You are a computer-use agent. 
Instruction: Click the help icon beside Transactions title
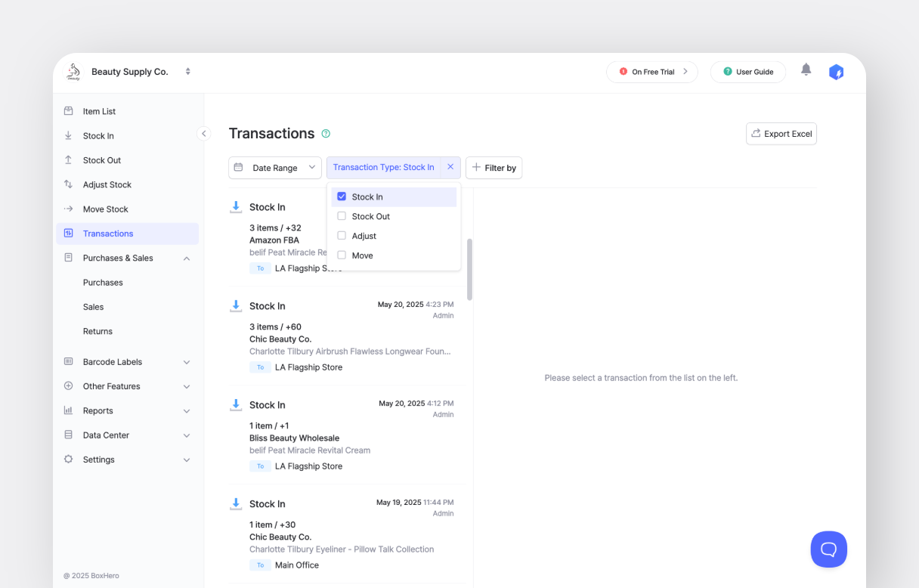[x=326, y=134]
